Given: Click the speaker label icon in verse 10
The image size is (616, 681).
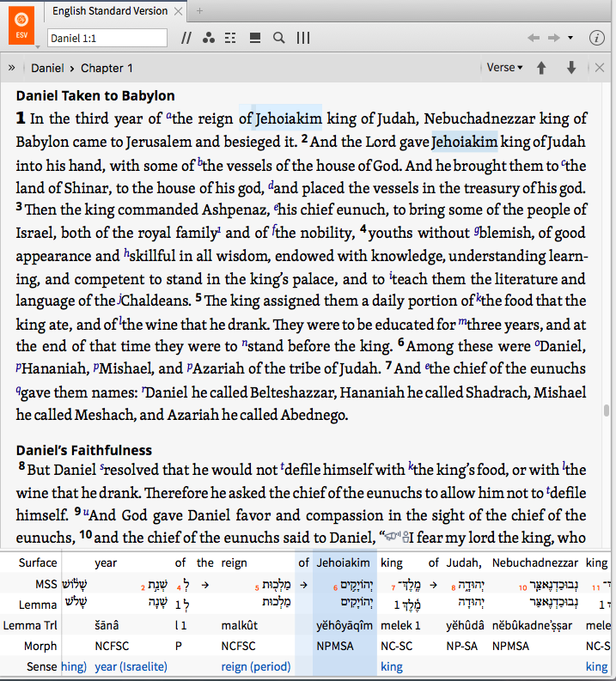Looking at the screenshot, I should (396, 537).
